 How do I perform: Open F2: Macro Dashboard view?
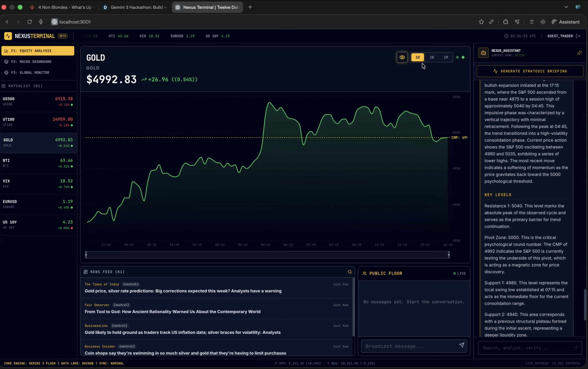31,62
